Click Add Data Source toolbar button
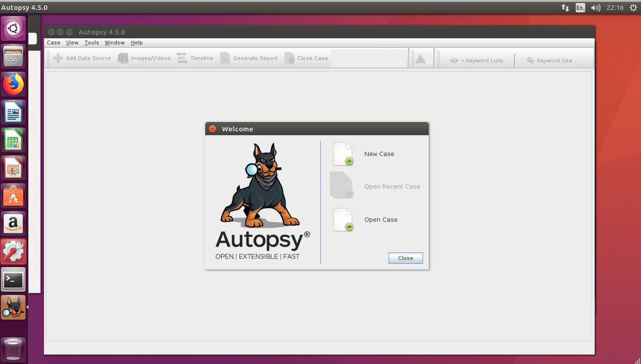 (82, 58)
